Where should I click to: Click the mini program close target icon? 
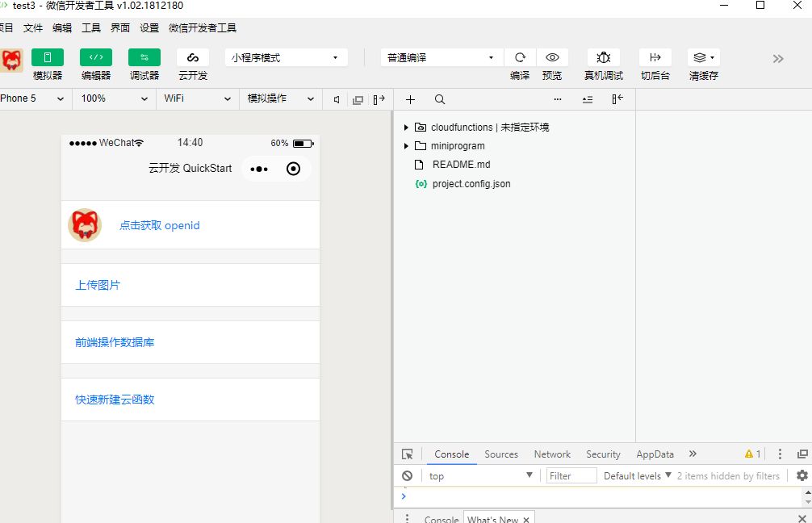click(293, 169)
